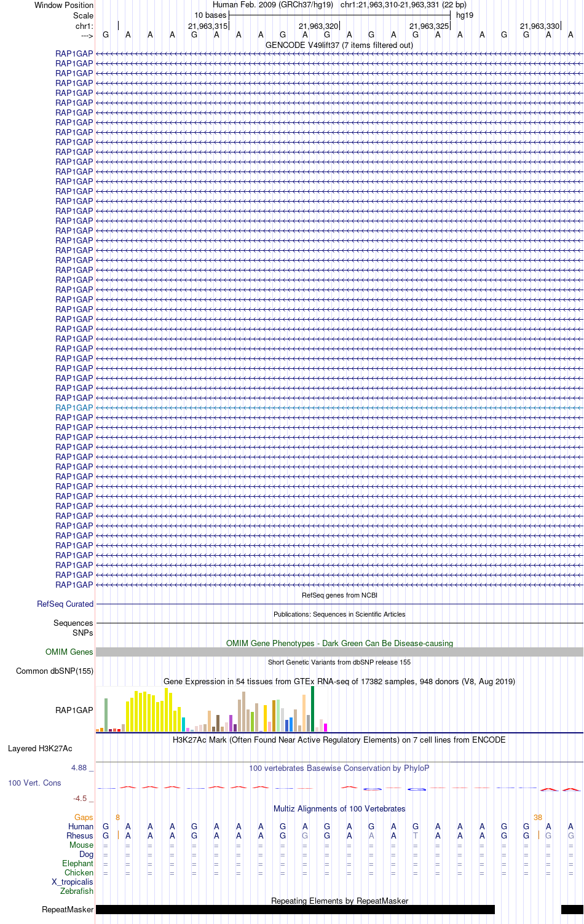This screenshot has height=924, width=584.
Task: Click the chr1: ruler label
Action: pyautogui.click(x=84, y=26)
